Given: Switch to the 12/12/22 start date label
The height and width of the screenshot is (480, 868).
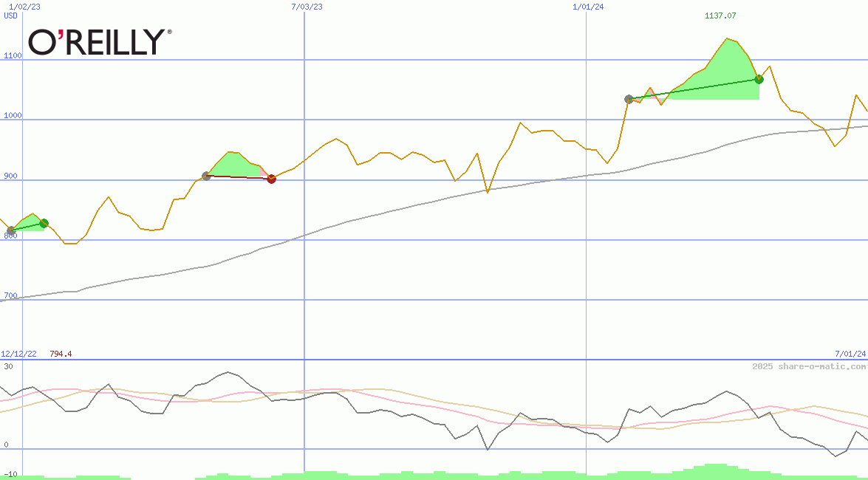Looking at the screenshot, I should coord(18,353).
